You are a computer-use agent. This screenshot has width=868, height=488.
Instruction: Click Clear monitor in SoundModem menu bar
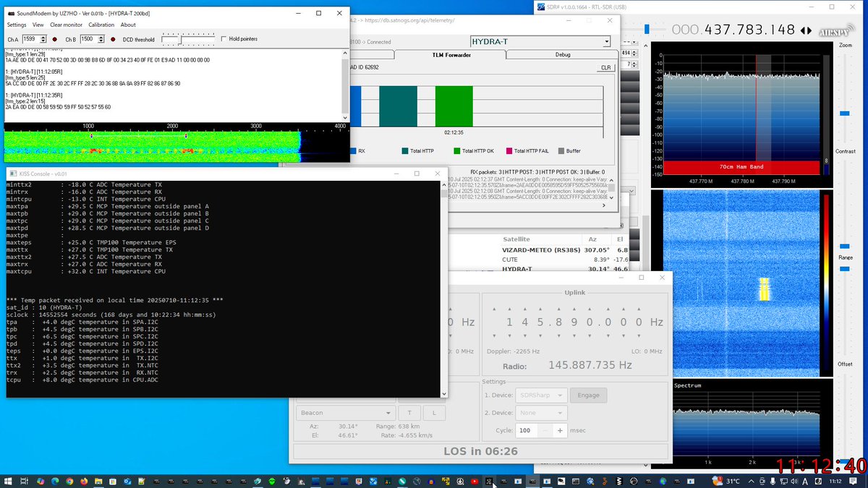point(66,25)
